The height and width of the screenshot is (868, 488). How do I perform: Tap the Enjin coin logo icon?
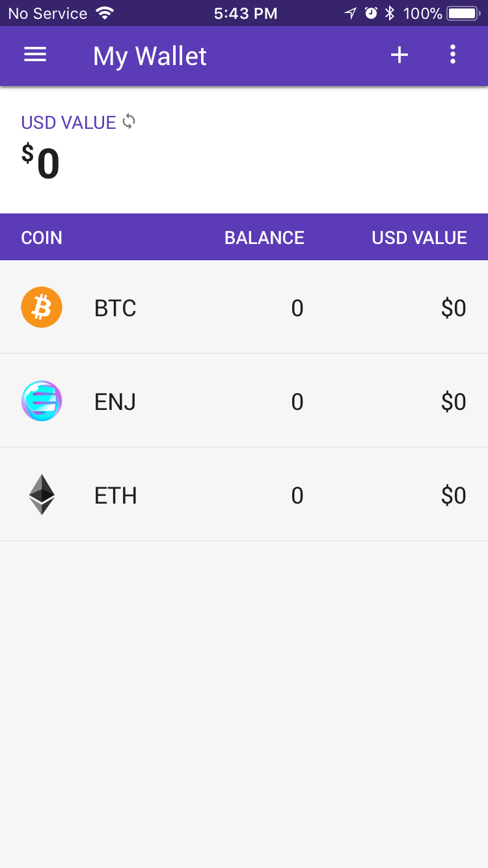[x=42, y=401]
